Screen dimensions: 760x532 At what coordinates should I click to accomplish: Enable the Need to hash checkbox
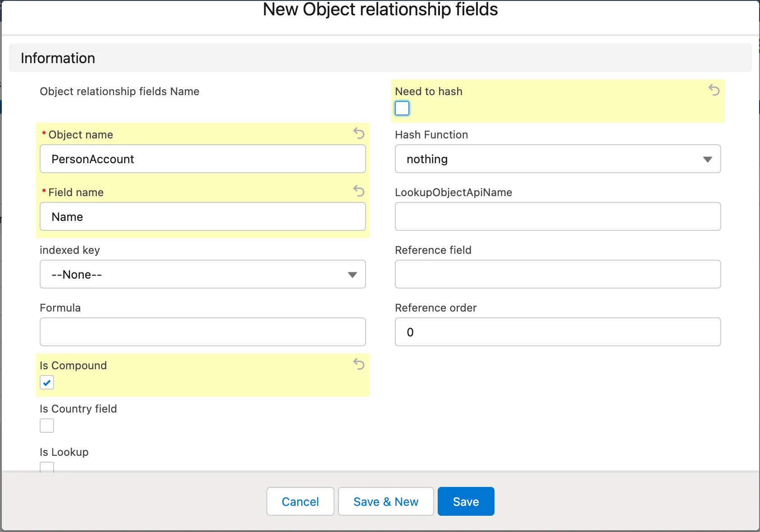[402, 108]
